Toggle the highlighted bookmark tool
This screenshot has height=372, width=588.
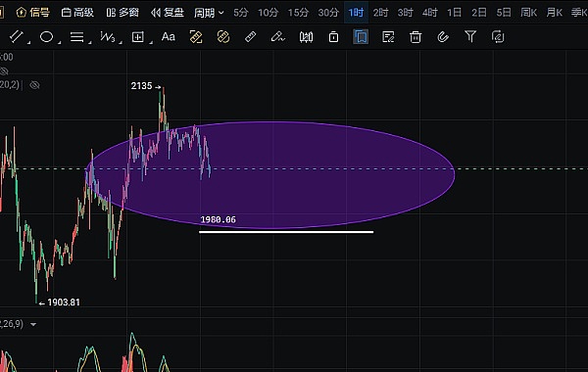pos(361,37)
